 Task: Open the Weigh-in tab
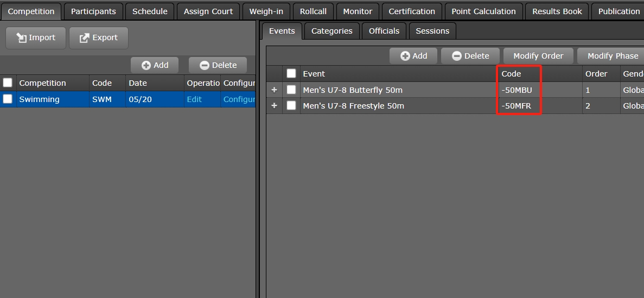click(x=266, y=11)
